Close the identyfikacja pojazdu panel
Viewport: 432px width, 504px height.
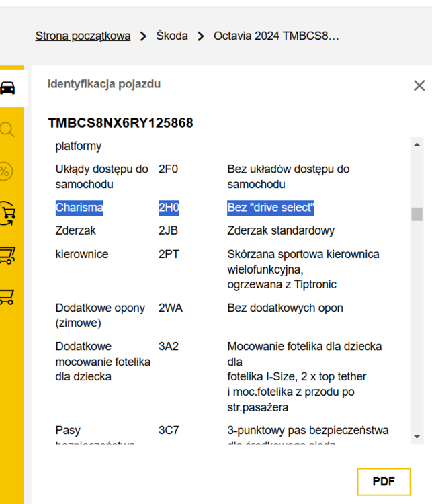pos(419,85)
